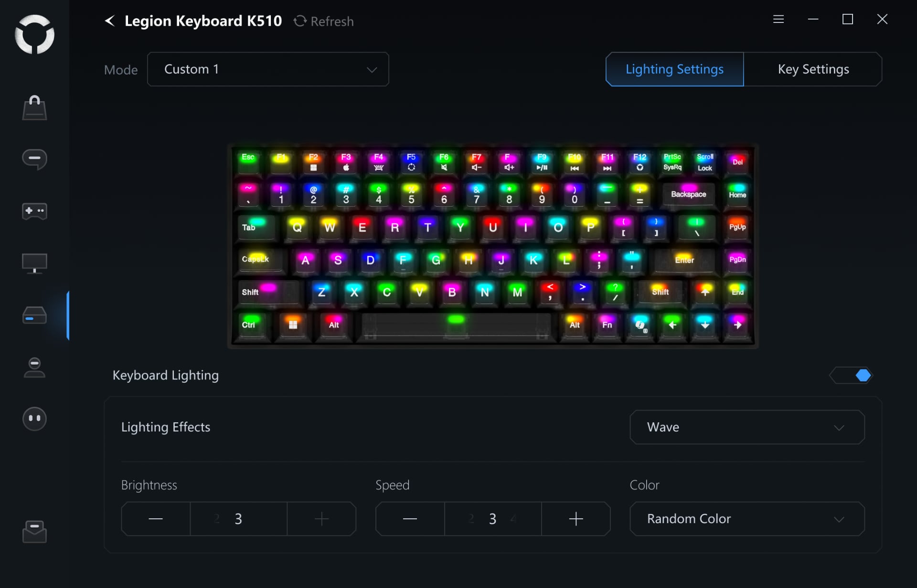917x588 pixels.
Task: Open the mail inbox icon at sidebar bottom
Action: pyautogui.click(x=34, y=532)
